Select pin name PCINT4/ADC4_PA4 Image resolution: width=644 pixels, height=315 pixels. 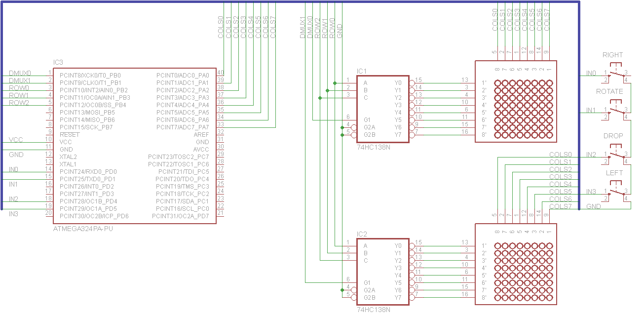[183, 105]
